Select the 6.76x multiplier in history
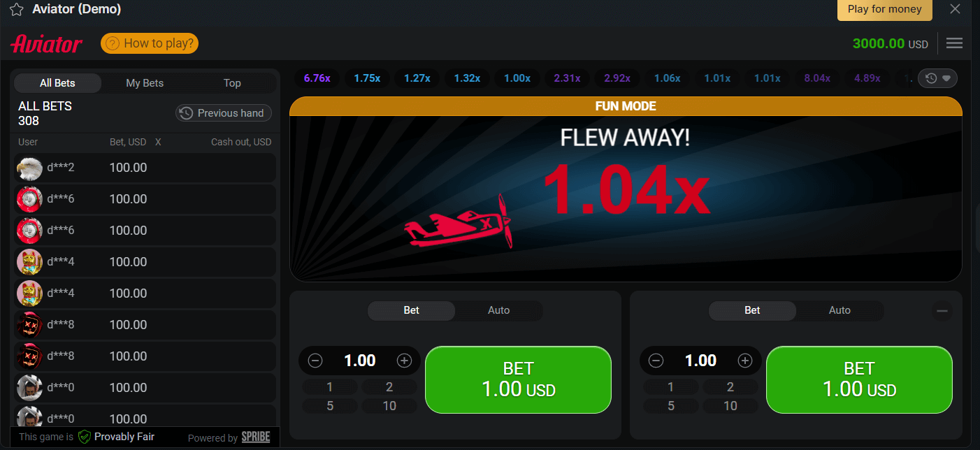 [x=317, y=78]
